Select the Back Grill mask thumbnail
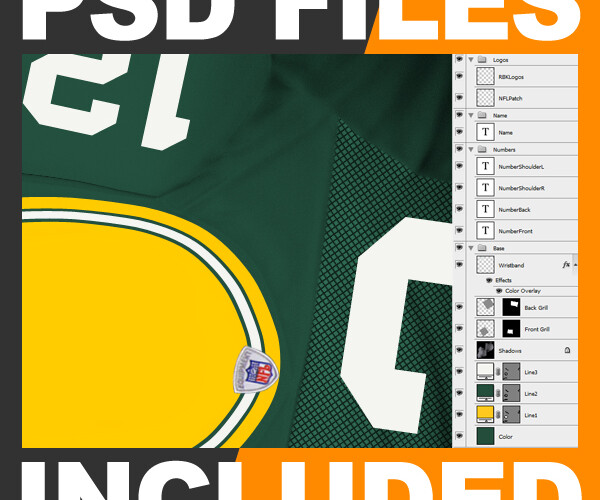The height and width of the screenshot is (500, 600). (511, 307)
